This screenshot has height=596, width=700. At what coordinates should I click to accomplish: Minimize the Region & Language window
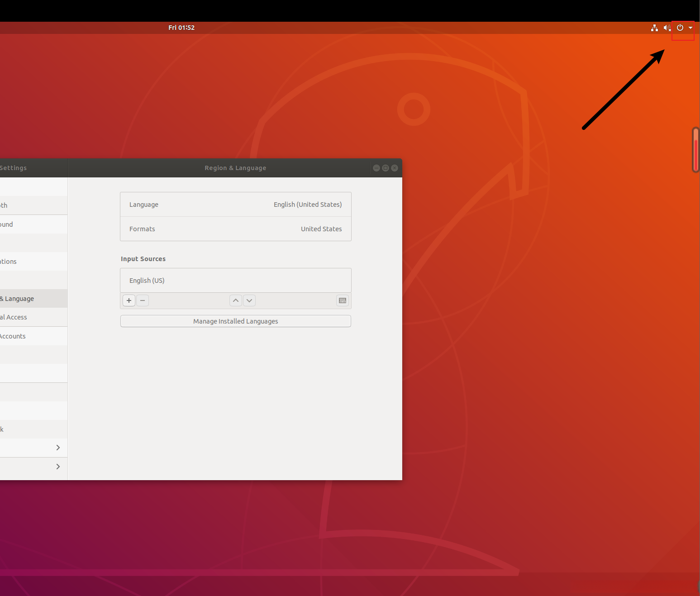[376, 168]
